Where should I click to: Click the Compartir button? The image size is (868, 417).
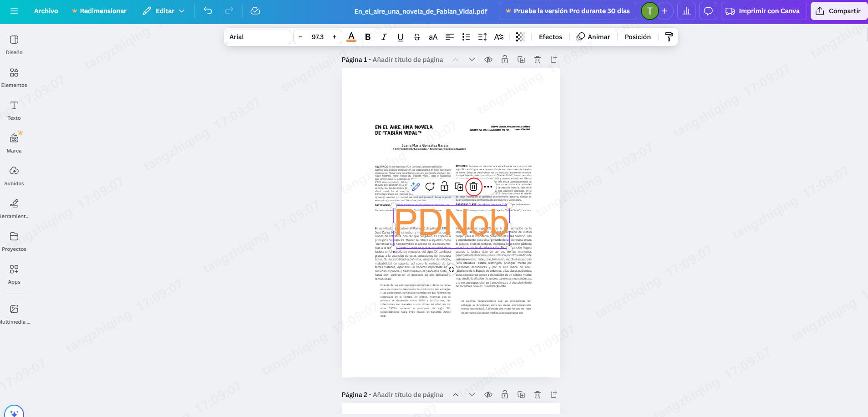pos(838,11)
